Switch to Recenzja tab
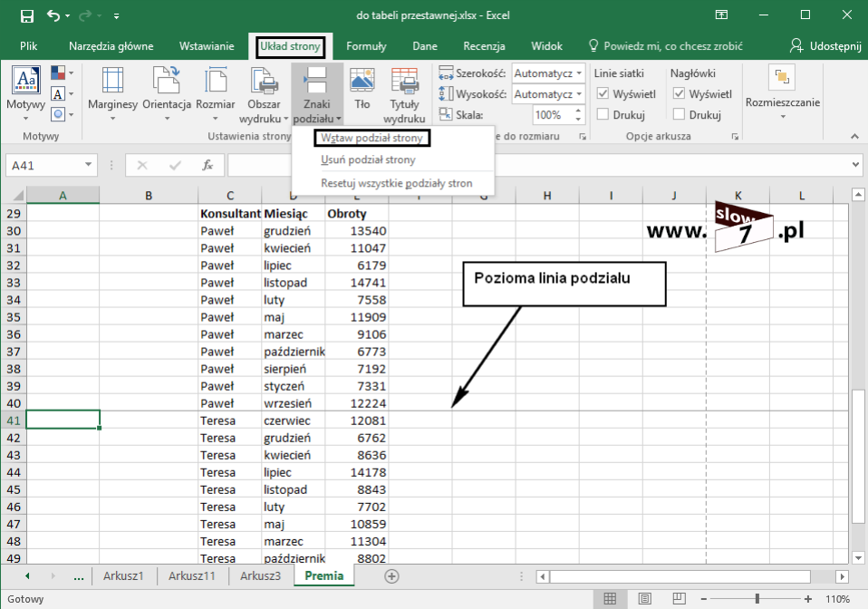Image resolution: width=868 pixels, height=609 pixels. (x=484, y=46)
